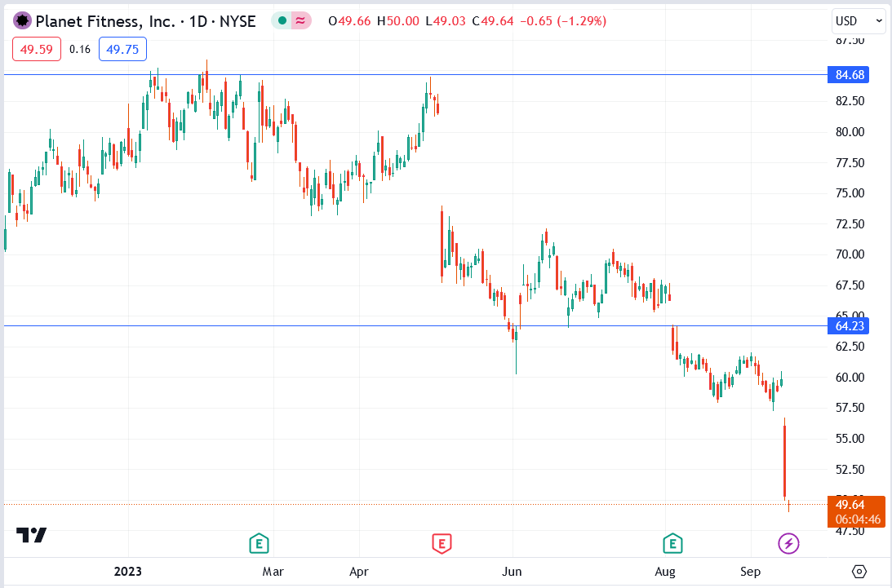
Task: Open the green earnings marker near March
Action: click(x=259, y=544)
